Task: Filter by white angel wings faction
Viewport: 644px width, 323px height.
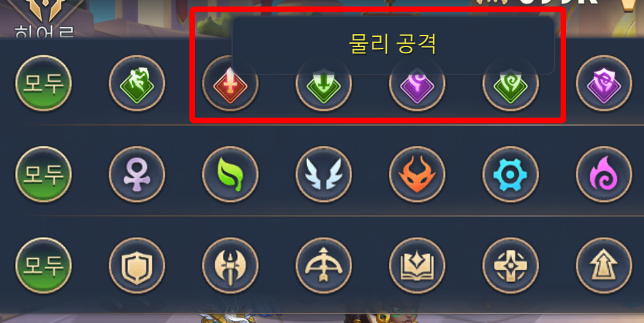Action: click(323, 174)
